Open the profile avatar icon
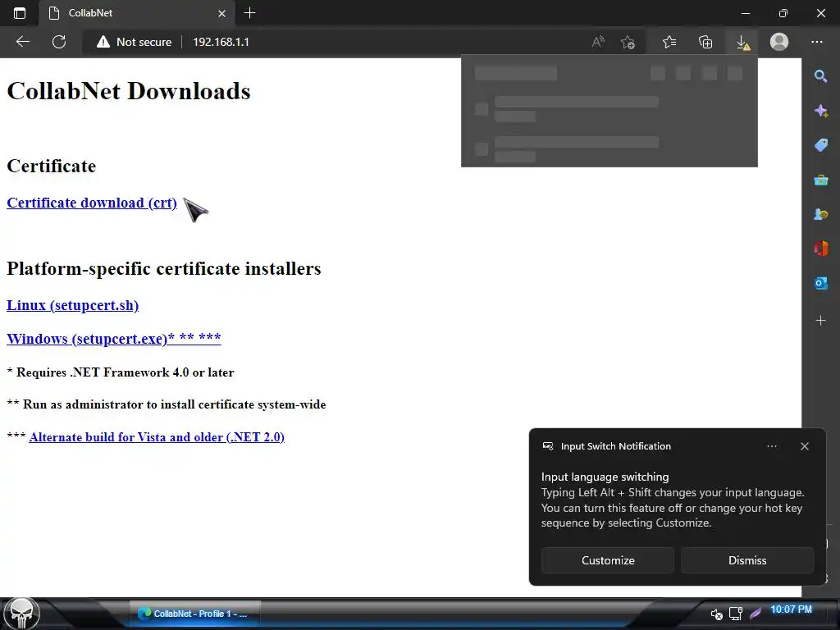 [x=779, y=42]
